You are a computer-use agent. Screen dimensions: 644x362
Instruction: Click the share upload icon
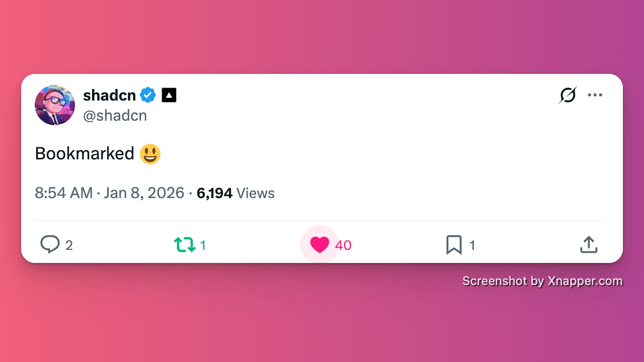pyautogui.click(x=589, y=245)
